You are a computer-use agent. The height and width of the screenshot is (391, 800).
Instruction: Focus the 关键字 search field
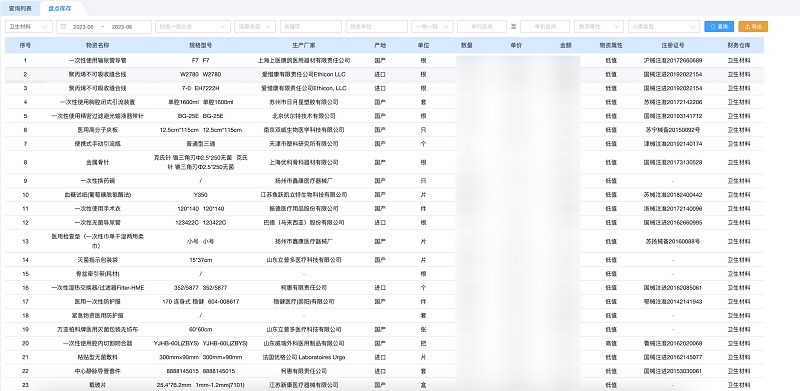311,27
